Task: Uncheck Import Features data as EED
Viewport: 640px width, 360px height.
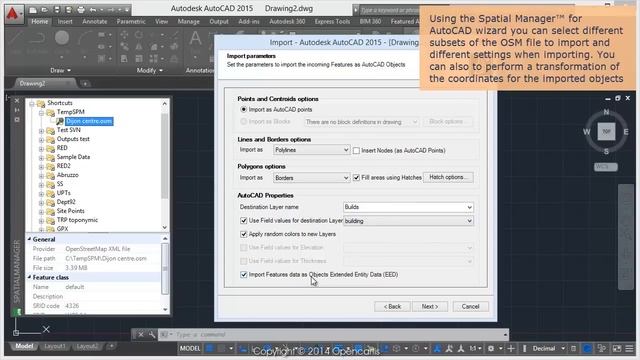Action: [x=244, y=274]
